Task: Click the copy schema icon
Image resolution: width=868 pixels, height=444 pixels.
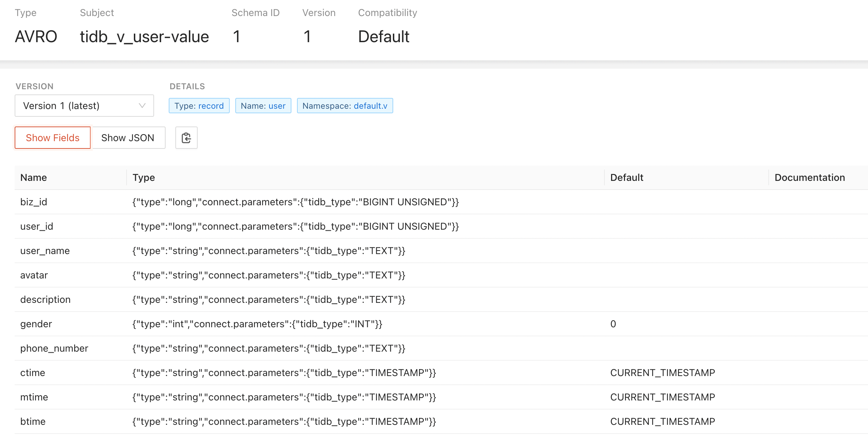Action: click(186, 138)
